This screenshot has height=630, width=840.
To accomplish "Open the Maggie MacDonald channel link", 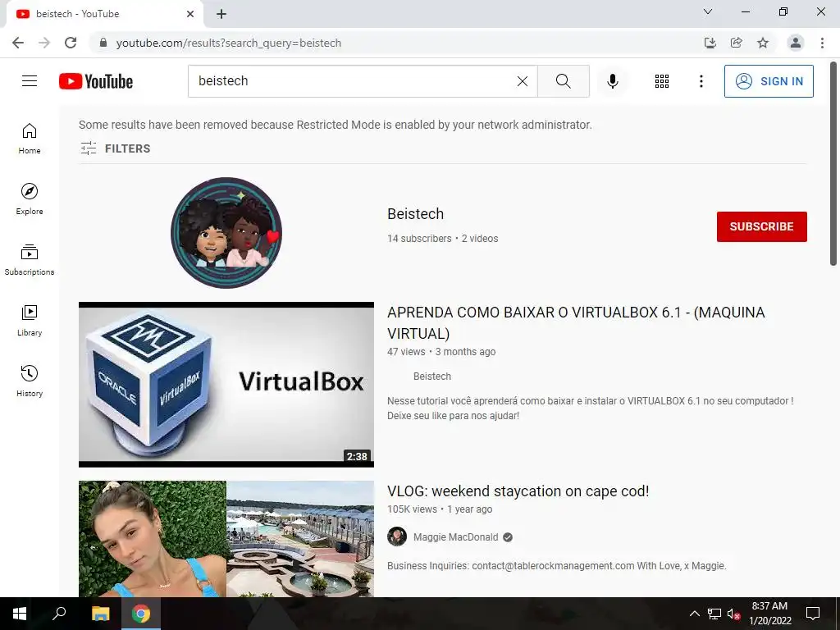I will tap(456, 537).
